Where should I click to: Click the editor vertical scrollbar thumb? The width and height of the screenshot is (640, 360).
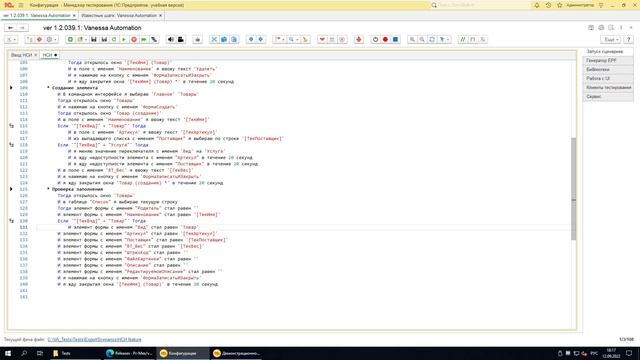click(573, 189)
